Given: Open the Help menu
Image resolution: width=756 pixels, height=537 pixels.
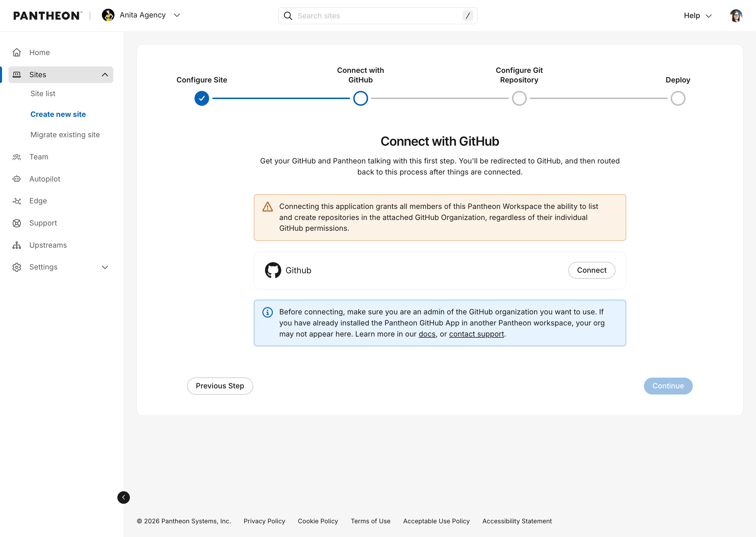Looking at the screenshot, I should point(697,15).
